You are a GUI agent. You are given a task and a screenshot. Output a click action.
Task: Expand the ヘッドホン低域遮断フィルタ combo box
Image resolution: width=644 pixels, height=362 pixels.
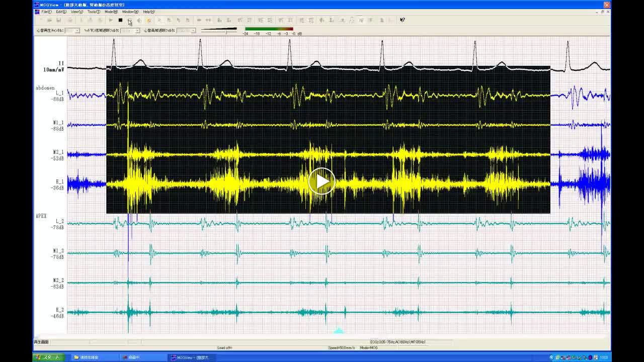pyautogui.click(x=137, y=31)
